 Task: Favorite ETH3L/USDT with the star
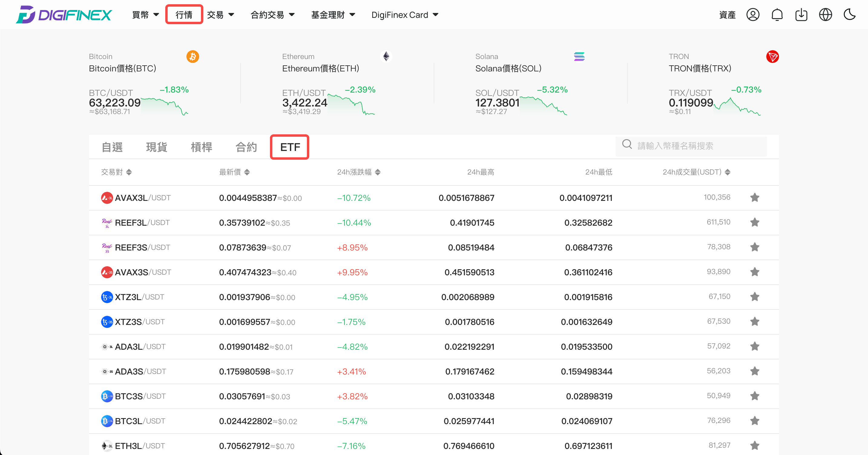(x=755, y=446)
